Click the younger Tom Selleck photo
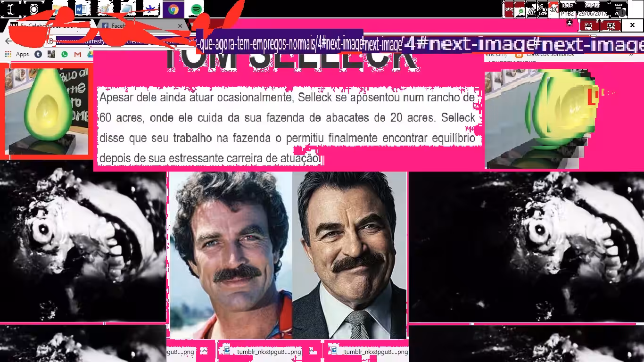 [231, 255]
